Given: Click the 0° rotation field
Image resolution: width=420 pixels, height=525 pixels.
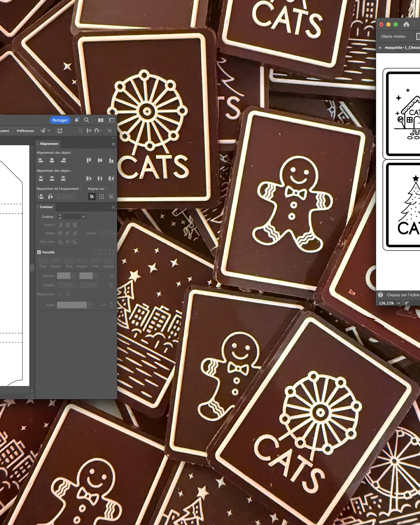Looking at the screenshot, I should tap(411, 303).
